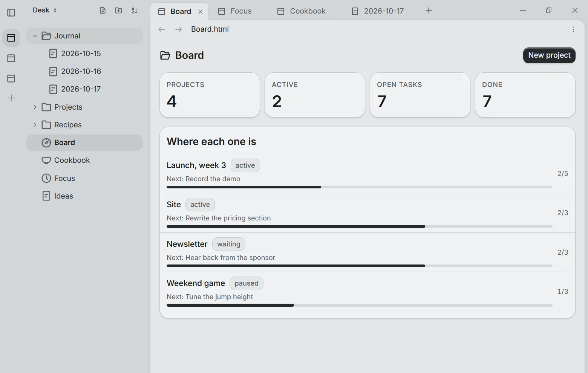Image resolution: width=588 pixels, height=373 pixels.
Task: Click the 'waiting' status badge on Newsletter
Action: pos(229,244)
